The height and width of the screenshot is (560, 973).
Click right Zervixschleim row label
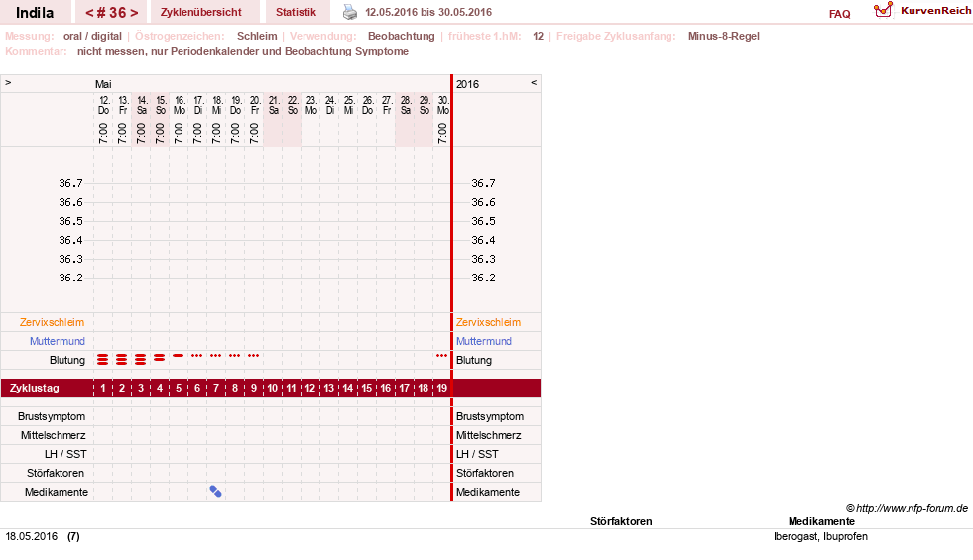click(x=488, y=322)
